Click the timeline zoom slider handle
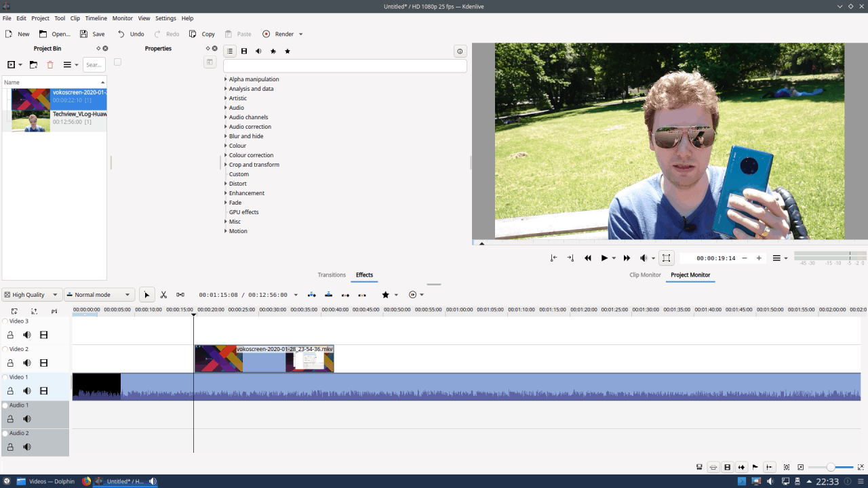 point(831,468)
